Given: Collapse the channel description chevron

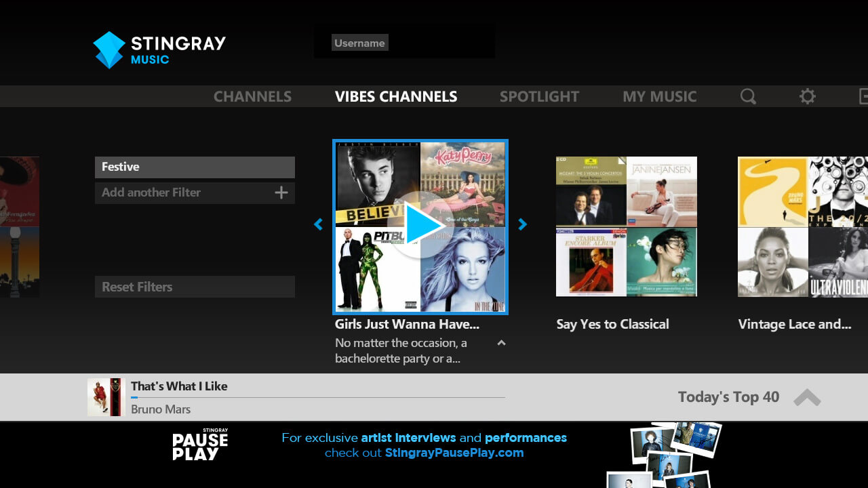Looking at the screenshot, I should pyautogui.click(x=501, y=343).
